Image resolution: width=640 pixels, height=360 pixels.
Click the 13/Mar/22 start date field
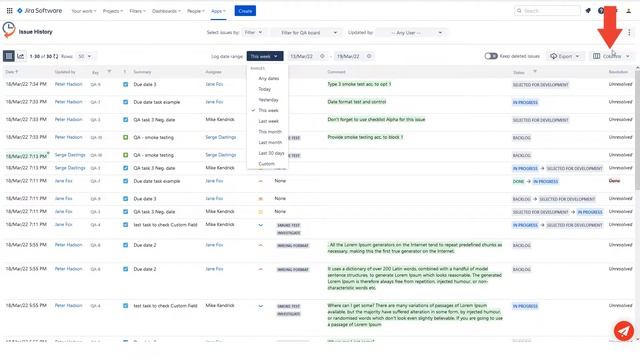[x=307, y=56]
